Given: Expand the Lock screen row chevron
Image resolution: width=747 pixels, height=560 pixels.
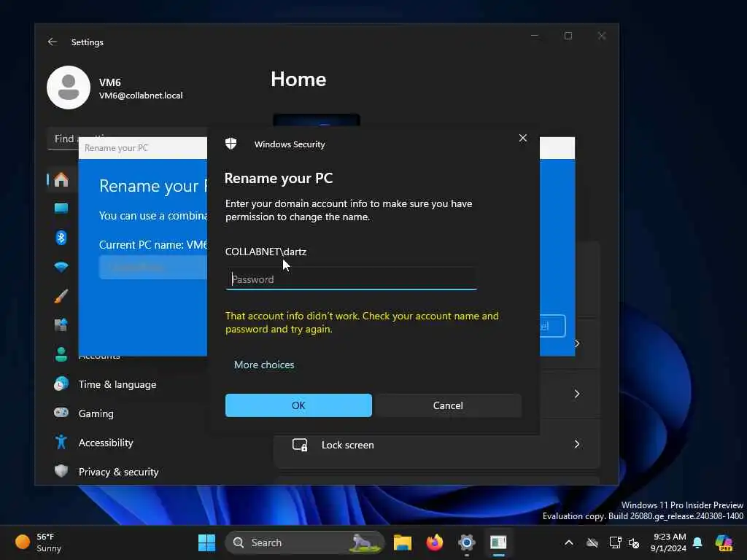Looking at the screenshot, I should click(576, 444).
